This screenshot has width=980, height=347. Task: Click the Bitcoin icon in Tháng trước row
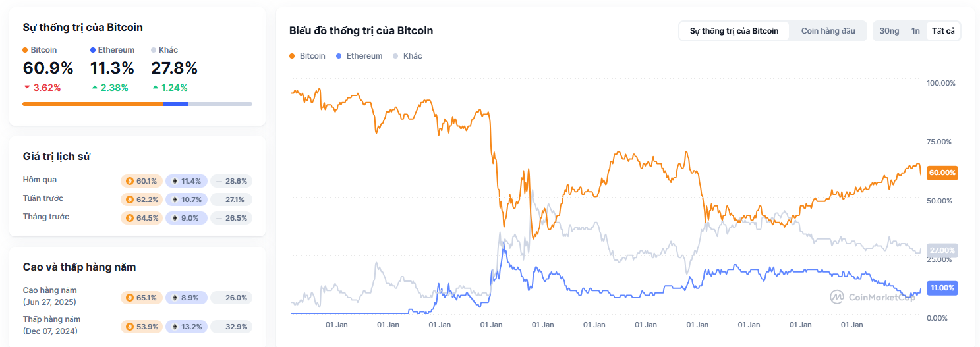click(x=130, y=218)
